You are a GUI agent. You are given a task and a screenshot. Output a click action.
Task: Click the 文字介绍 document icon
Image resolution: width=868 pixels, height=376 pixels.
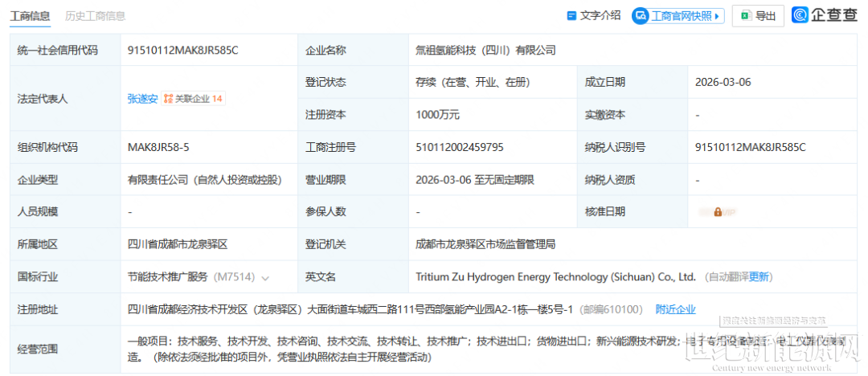click(571, 15)
